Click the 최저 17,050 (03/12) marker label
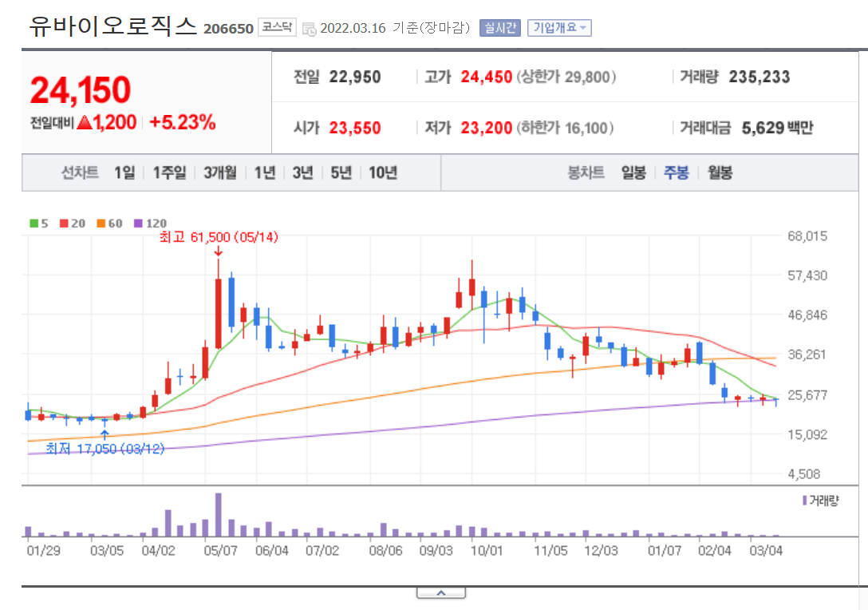Viewport: 868px width, 610px height. click(105, 449)
